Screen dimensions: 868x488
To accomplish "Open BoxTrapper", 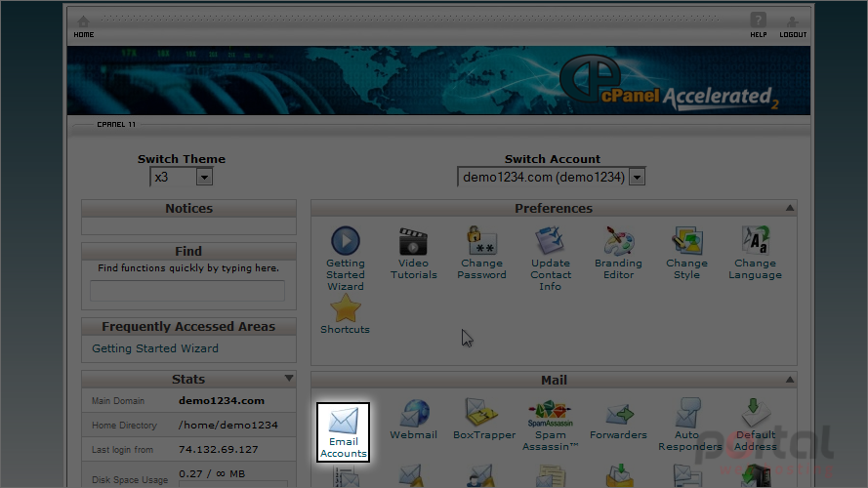I will [484, 419].
